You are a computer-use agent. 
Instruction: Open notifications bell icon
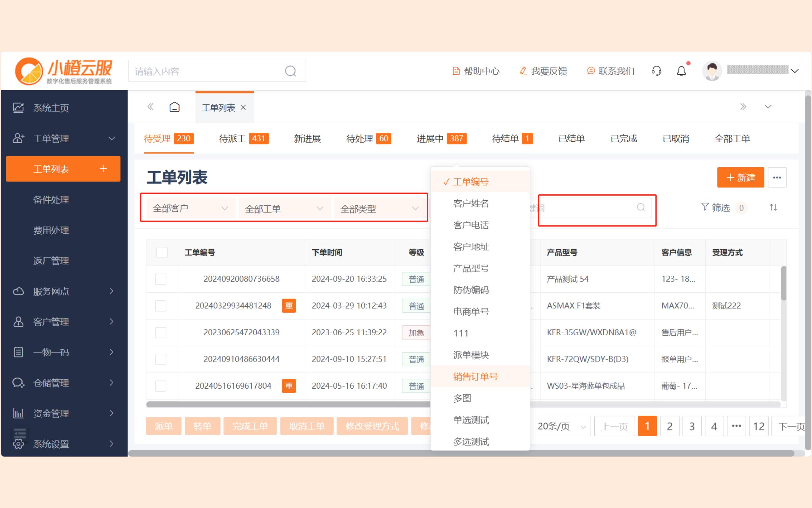click(x=681, y=71)
